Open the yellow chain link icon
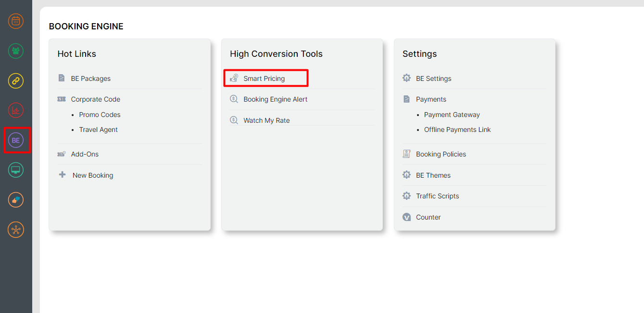Image resolution: width=644 pixels, height=313 pixels. (16, 81)
